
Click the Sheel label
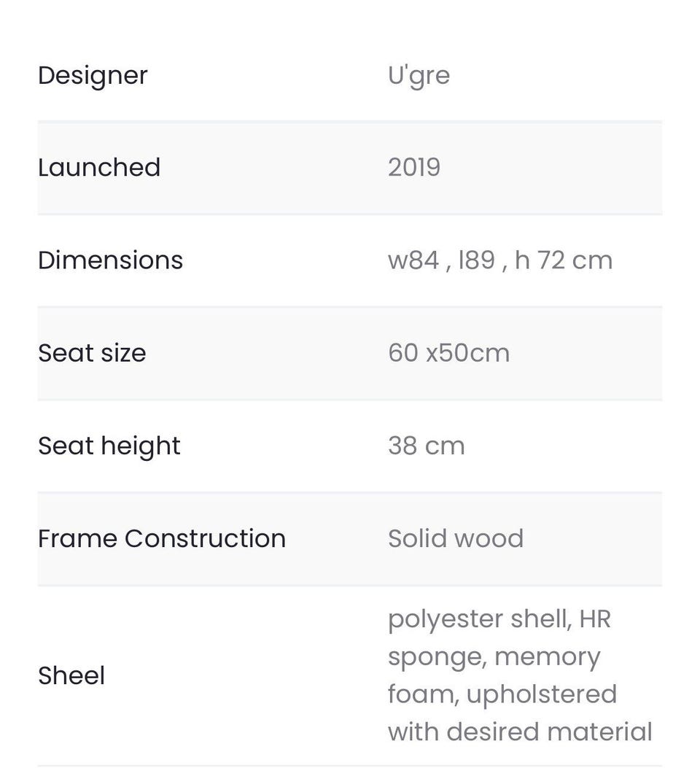[71, 675]
